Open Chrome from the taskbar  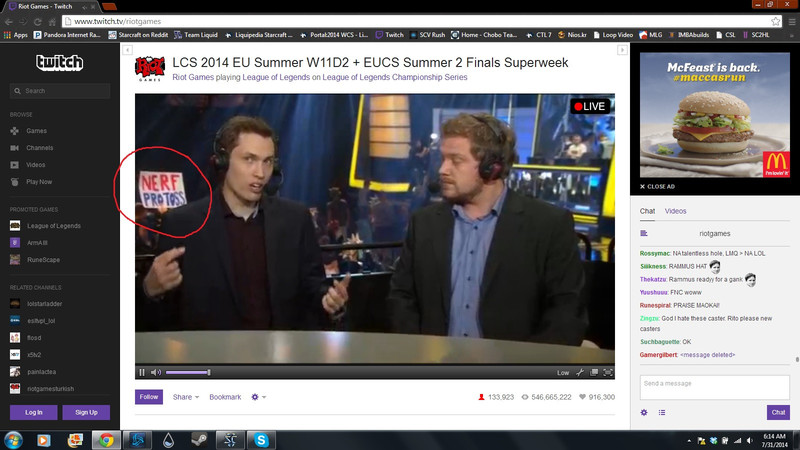(106, 440)
